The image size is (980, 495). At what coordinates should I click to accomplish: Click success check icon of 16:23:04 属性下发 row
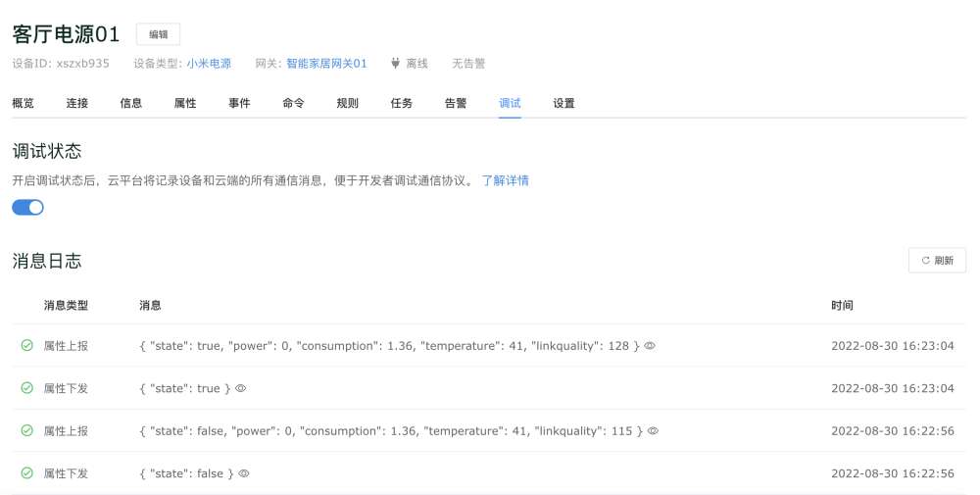26,387
